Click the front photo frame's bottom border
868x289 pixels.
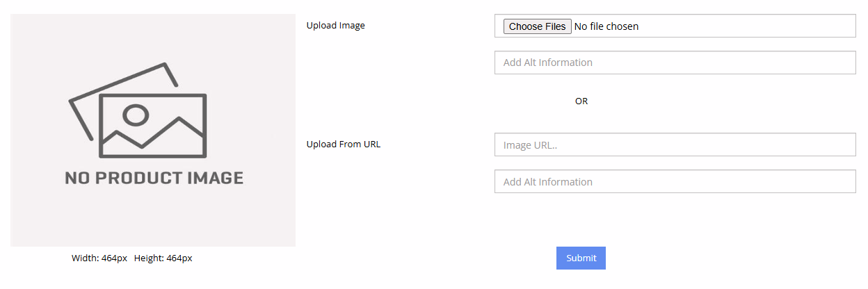click(x=153, y=155)
